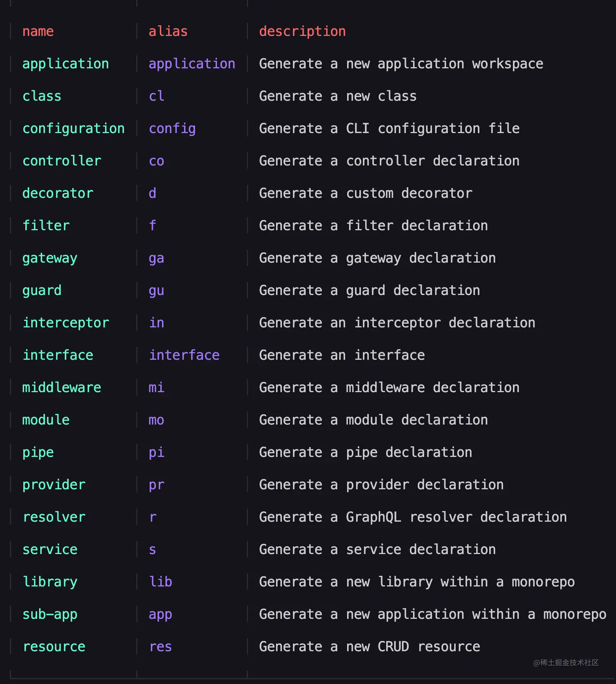Click the 'interceptor' name entry

click(66, 323)
